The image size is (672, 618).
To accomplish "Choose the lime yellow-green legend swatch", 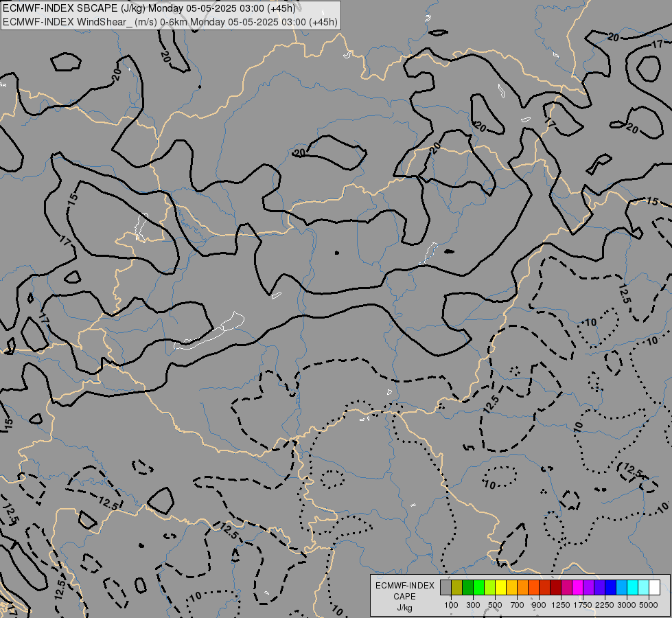I will click(x=489, y=587).
